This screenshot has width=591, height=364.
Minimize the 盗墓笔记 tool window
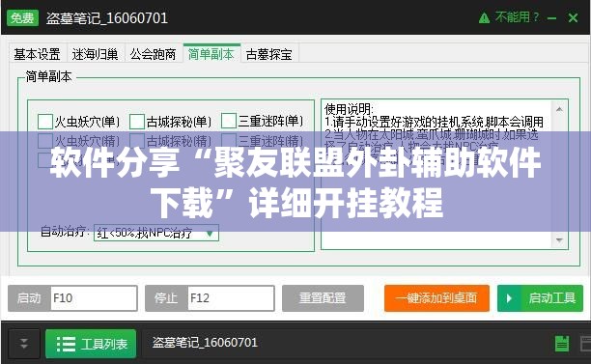tap(552, 18)
